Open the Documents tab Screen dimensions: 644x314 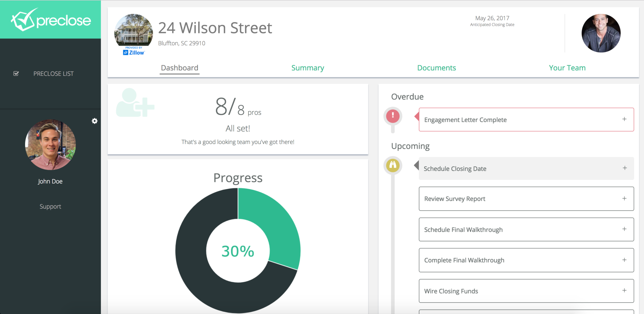click(436, 68)
